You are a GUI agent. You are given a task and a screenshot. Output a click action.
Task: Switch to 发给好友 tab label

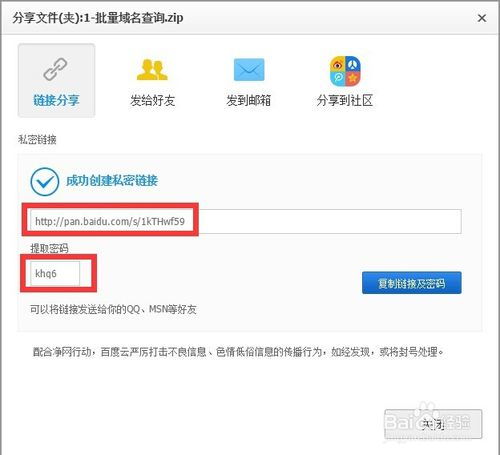point(153,100)
